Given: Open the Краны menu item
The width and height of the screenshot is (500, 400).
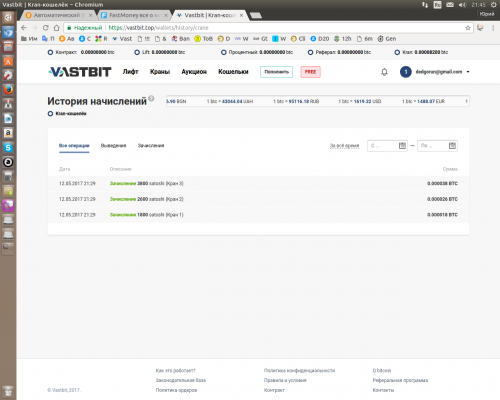Looking at the screenshot, I should [x=160, y=72].
